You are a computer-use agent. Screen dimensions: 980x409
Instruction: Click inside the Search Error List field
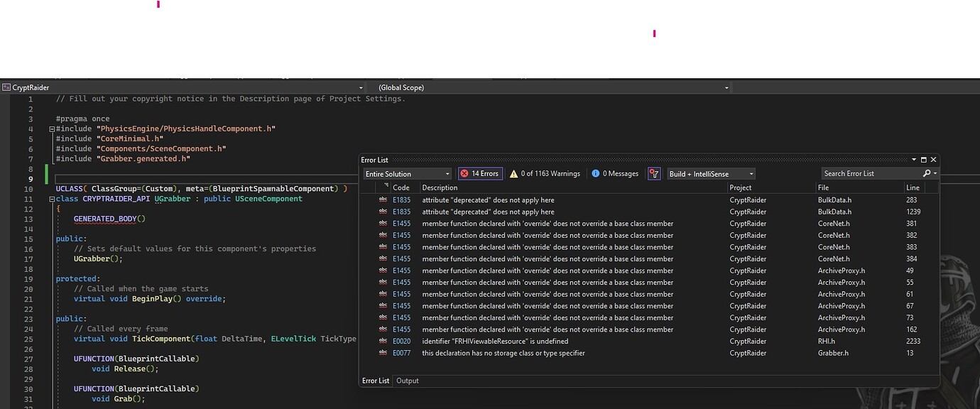(x=873, y=173)
